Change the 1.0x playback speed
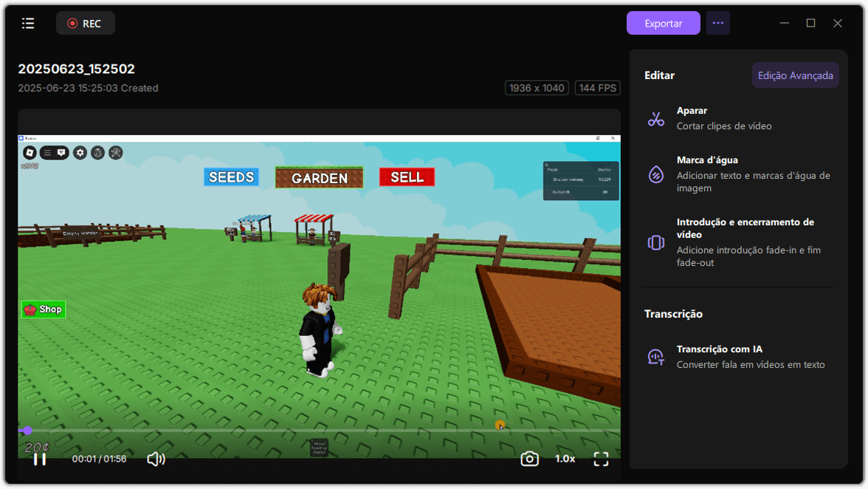868x489 pixels. pos(565,459)
